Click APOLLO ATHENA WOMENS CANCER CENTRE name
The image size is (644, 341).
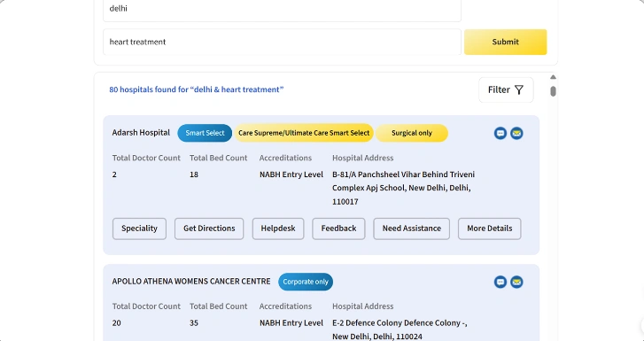(191, 282)
